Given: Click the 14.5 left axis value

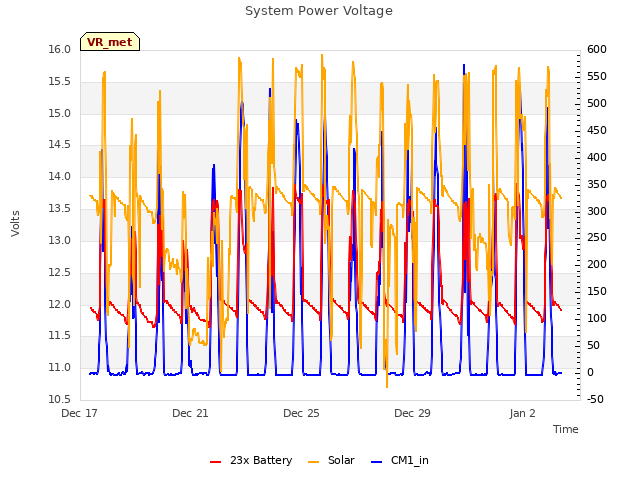Looking at the screenshot, I should [60, 145].
